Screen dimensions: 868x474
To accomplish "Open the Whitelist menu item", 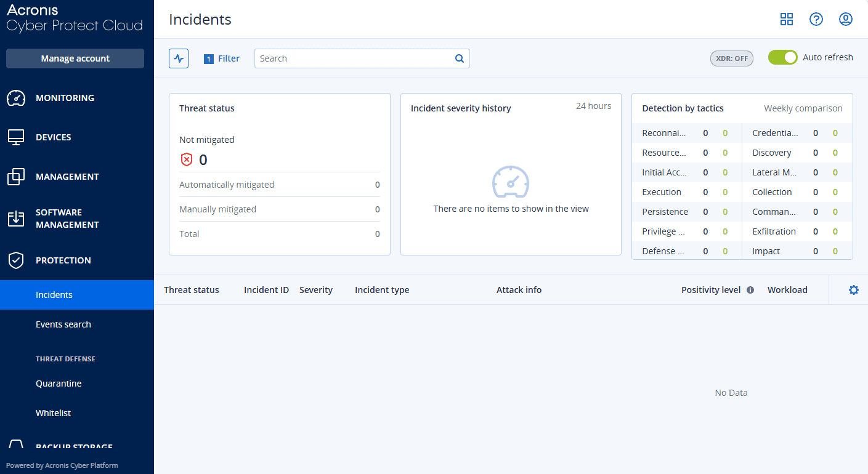I will pos(53,413).
